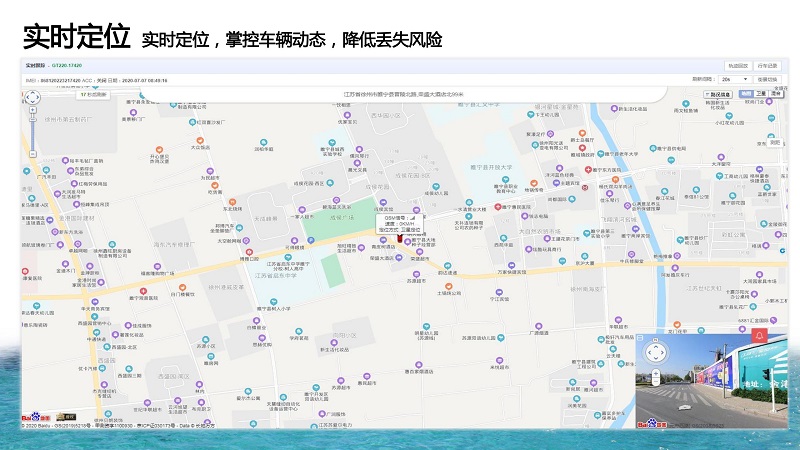Switch map type to 卫星

pyautogui.click(x=761, y=94)
